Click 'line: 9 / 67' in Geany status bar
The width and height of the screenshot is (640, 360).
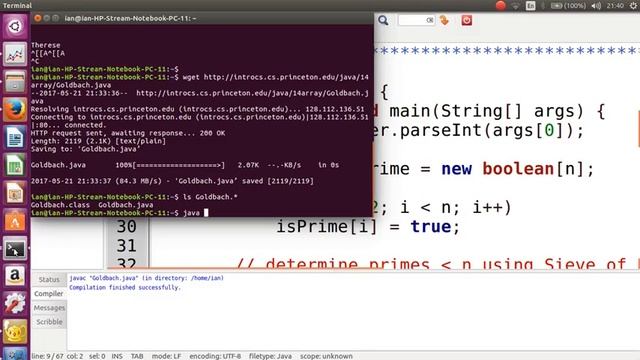pos(48,356)
